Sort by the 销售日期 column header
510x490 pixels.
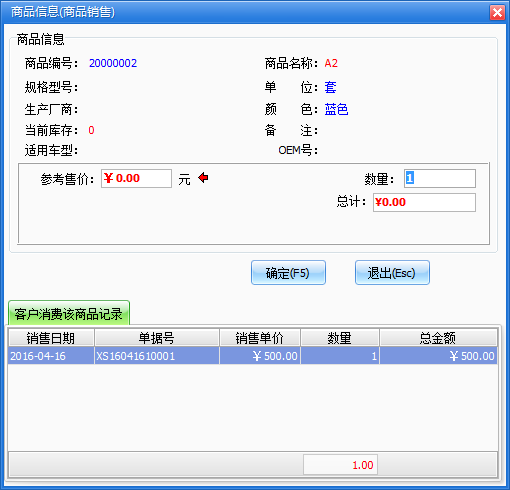(51, 338)
